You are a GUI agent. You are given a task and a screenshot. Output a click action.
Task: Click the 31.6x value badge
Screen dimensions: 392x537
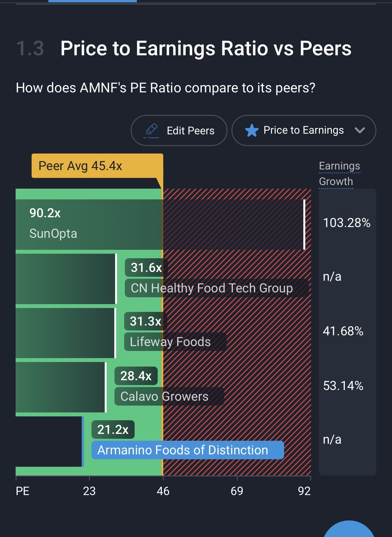click(x=146, y=268)
